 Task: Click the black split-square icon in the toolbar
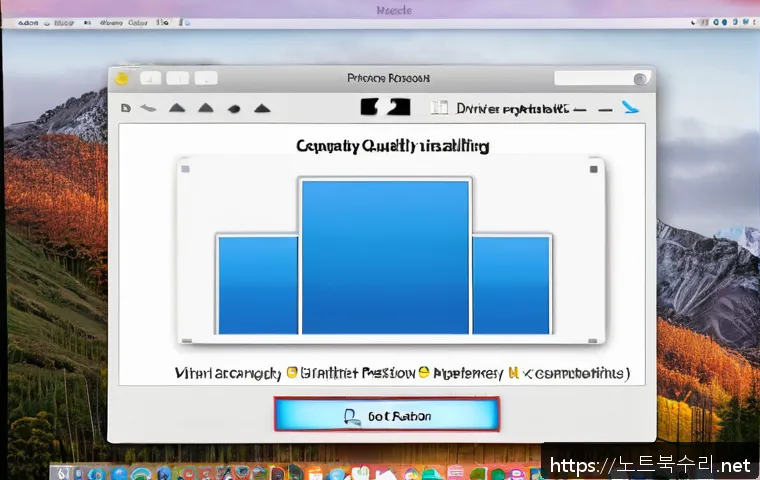pos(385,107)
